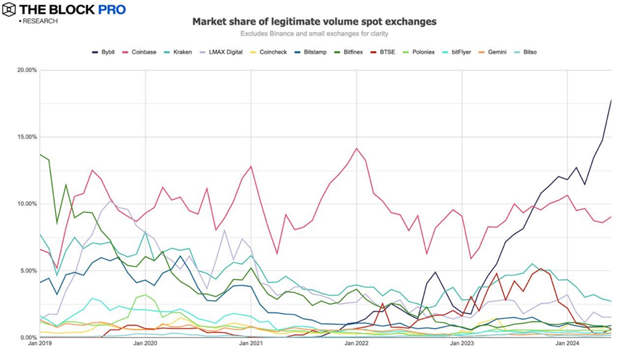This screenshot has height=364, width=629.
Task: Click the Coincheck legend marker
Action: (253, 52)
